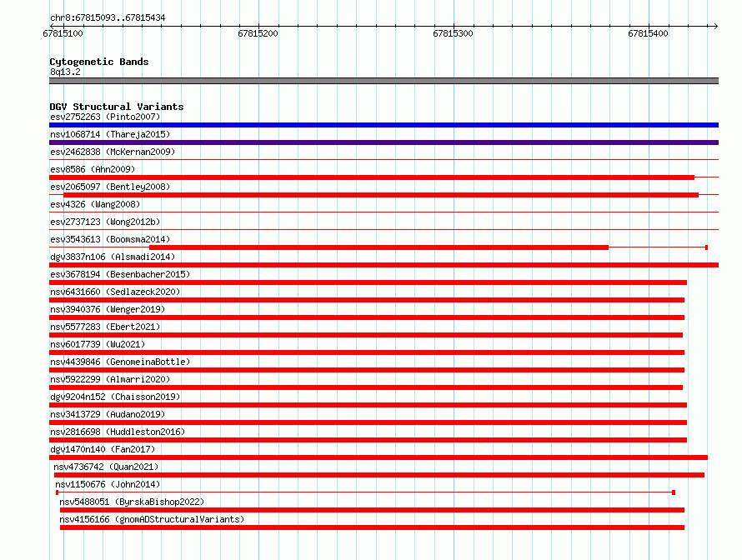
Task: Select the blue esv2752263 variant bar
Action: 384,125
